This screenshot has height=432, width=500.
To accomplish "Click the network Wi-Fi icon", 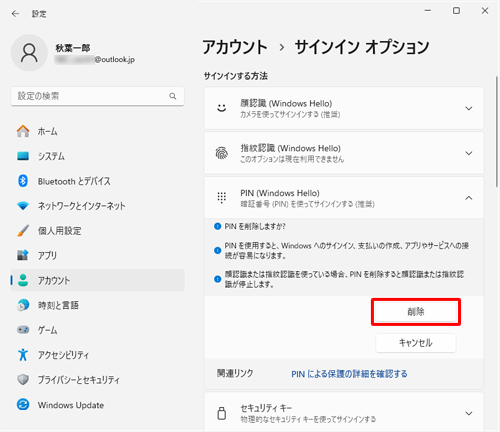I will pos(23,206).
